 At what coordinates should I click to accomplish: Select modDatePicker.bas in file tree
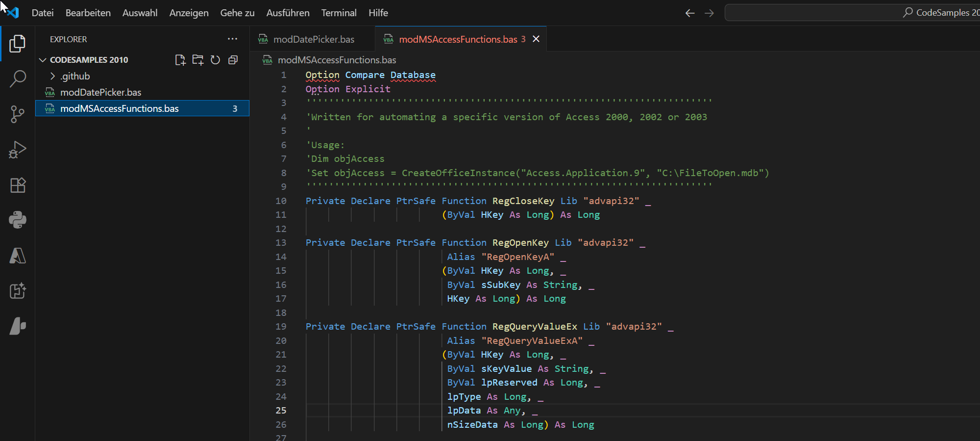point(100,92)
